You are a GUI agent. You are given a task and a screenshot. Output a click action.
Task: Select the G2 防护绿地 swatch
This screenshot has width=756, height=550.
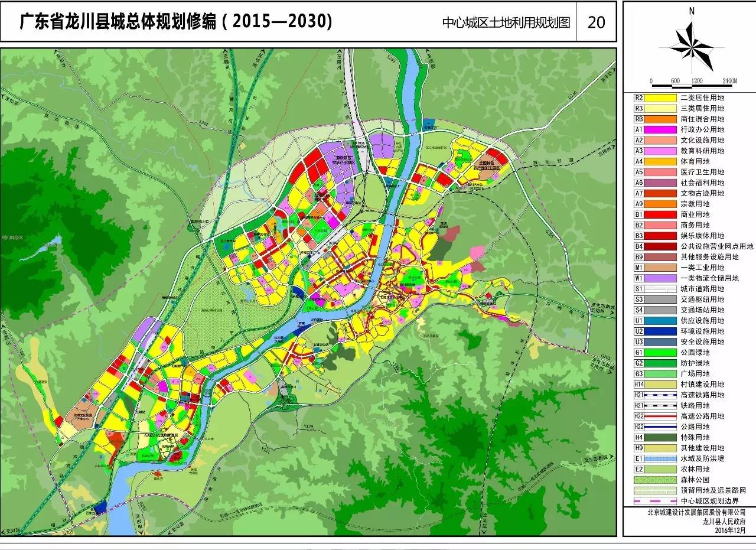(x=660, y=364)
